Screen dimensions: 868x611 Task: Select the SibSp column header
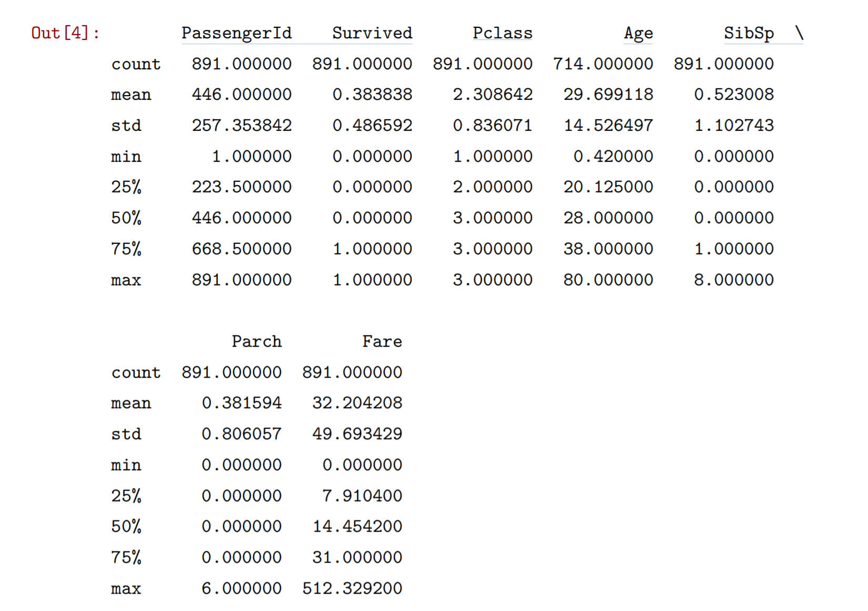[x=749, y=33]
